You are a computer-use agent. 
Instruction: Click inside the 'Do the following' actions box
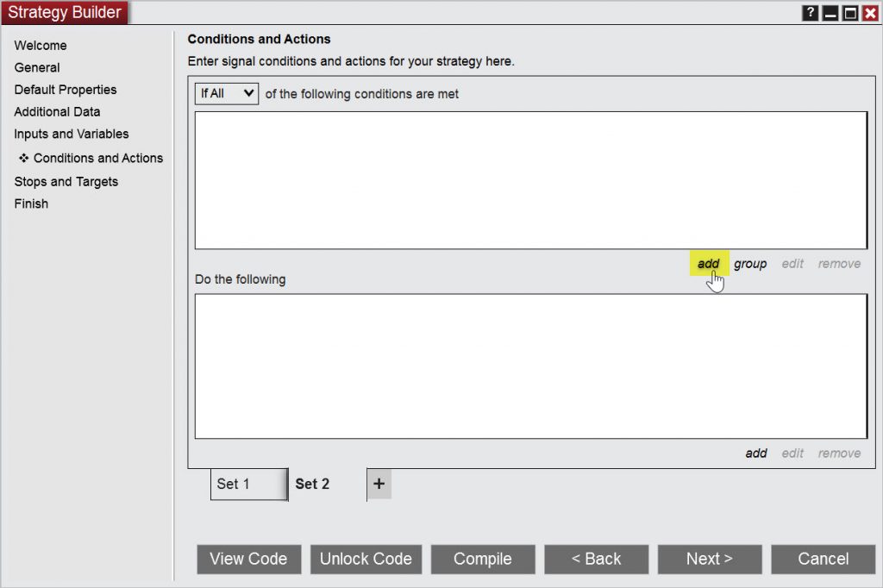531,366
